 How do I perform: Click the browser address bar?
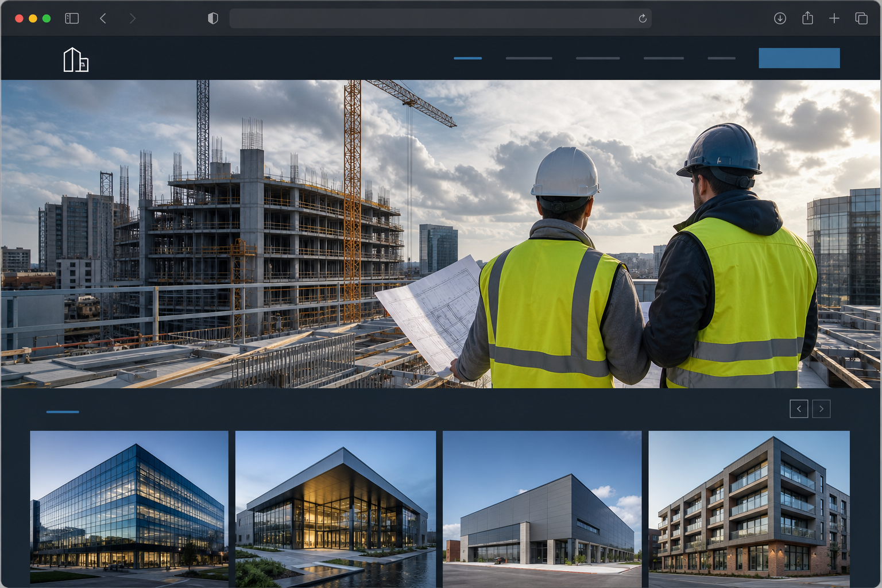click(x=440, y=18)
